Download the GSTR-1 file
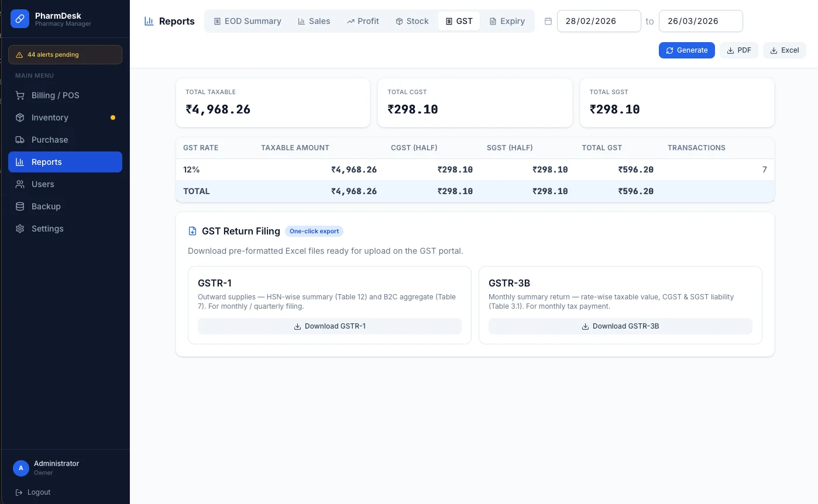This screenshot has height=504, width=818. point(329,326)
